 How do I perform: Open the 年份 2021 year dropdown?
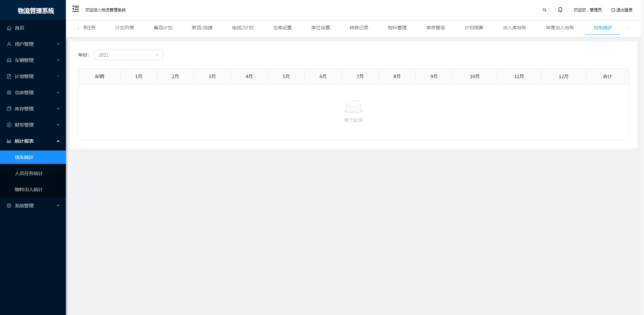128,55
